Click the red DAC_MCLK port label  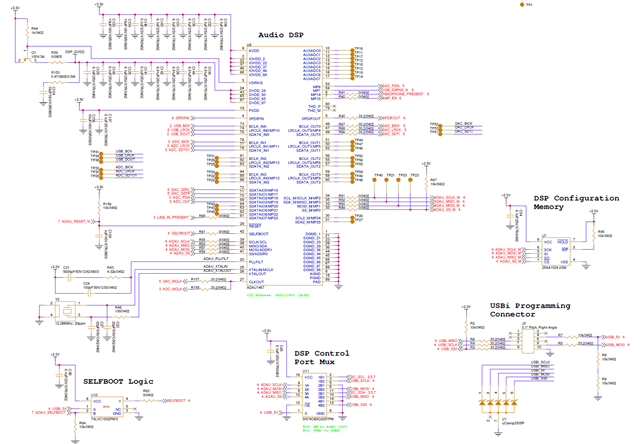tap(172, 282)
